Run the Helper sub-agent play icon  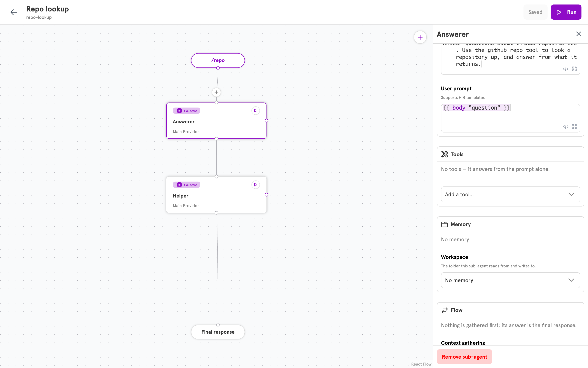[x=256, y=185]
